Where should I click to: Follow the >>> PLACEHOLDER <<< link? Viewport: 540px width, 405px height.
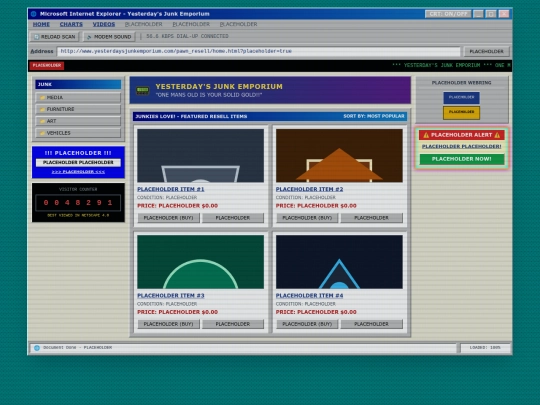point(78,172)
